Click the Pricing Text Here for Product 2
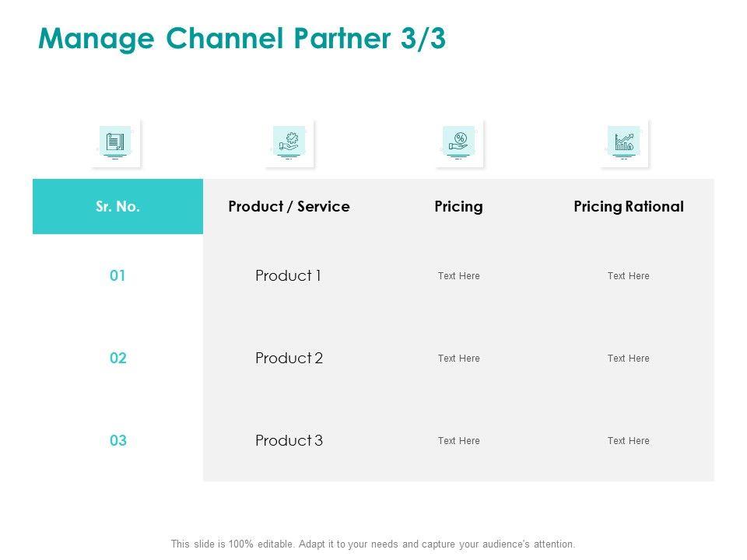This screenshot has width=747, height=560. click(x=458, y=359)
